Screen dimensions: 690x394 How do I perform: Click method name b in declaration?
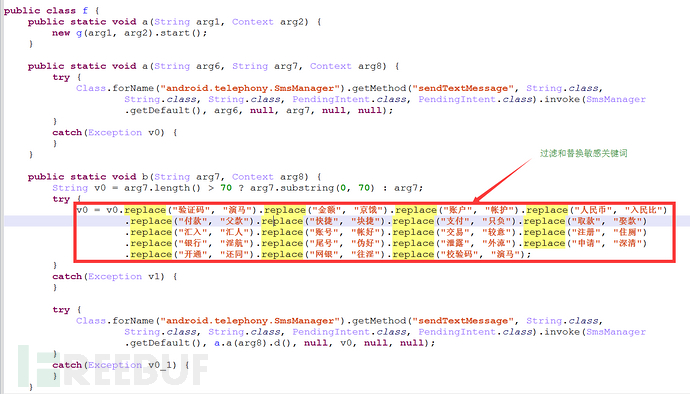click(145, 177)
